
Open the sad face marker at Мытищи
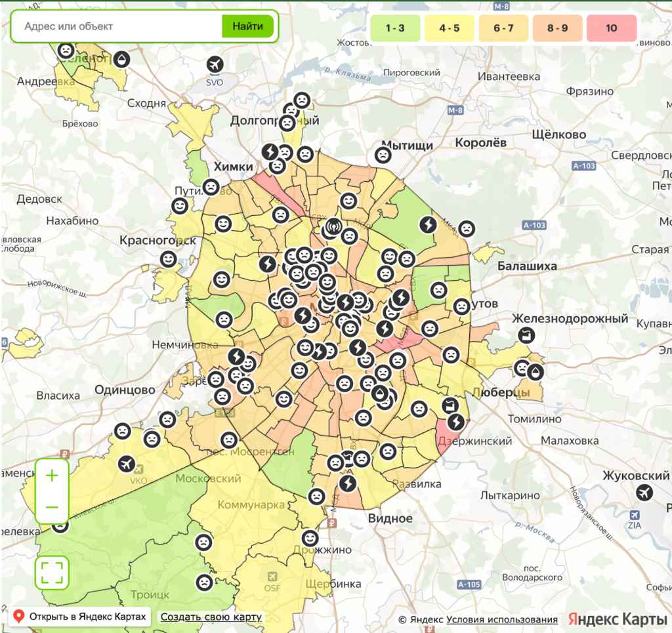point(383,155)
